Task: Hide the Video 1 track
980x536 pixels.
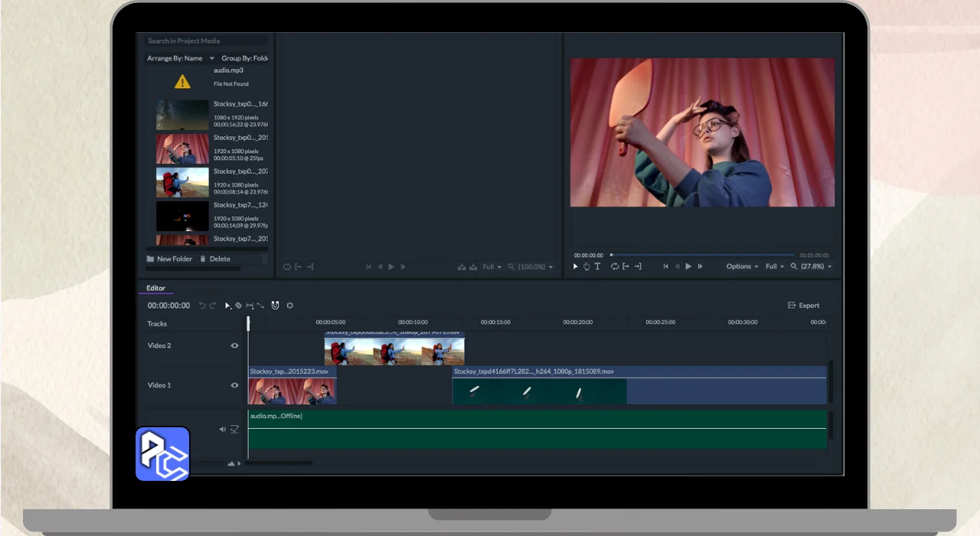Action: pos(234,385)
